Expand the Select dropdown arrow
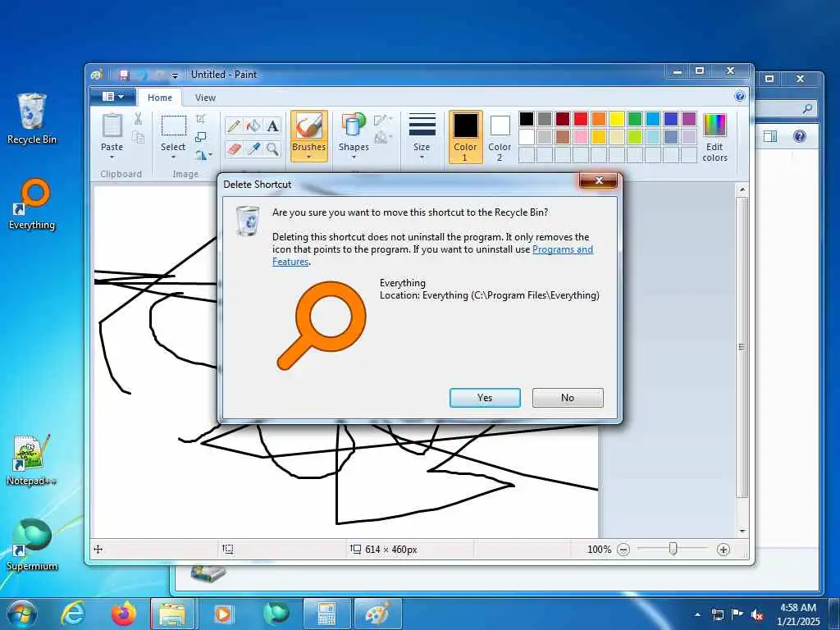 click(x=173, y=157)
